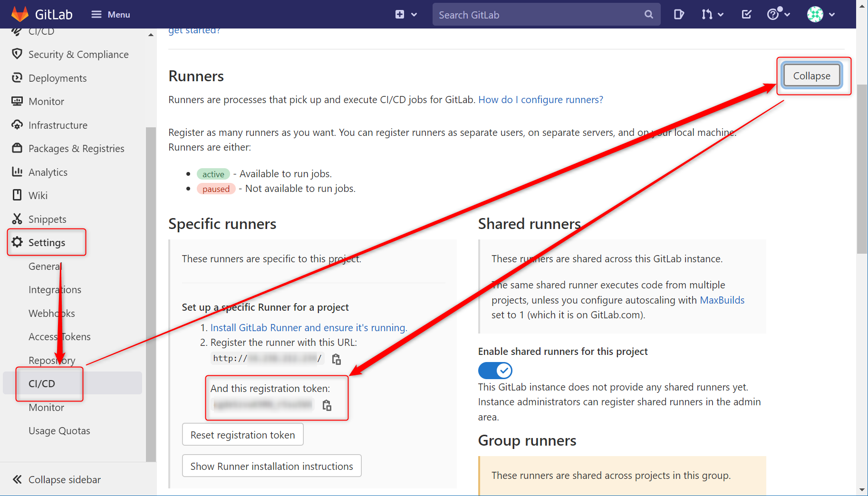Open Wiki in sidebar
The image size is (868, 496).
tap(38, 195)
